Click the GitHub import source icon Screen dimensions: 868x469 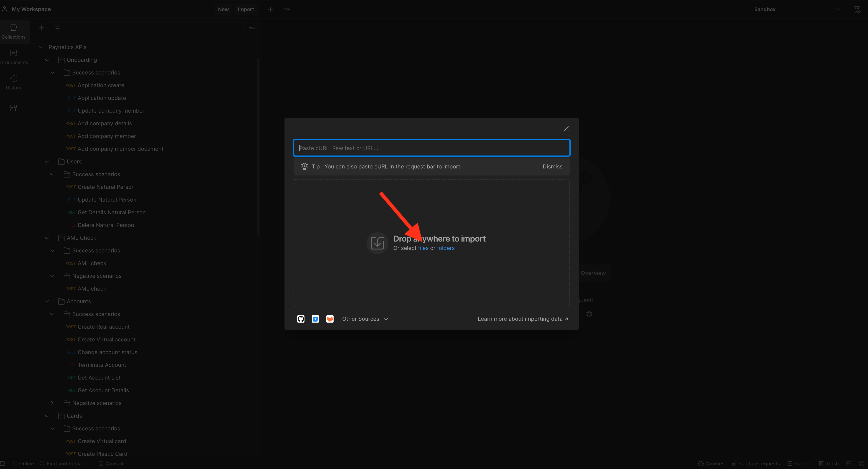click(301, 319)
